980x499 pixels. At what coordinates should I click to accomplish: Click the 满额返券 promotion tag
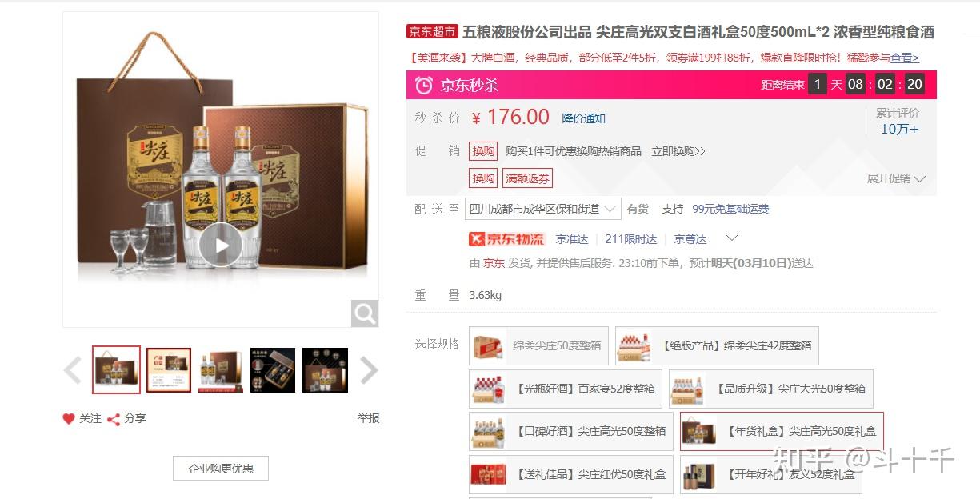tap(527, 178)
